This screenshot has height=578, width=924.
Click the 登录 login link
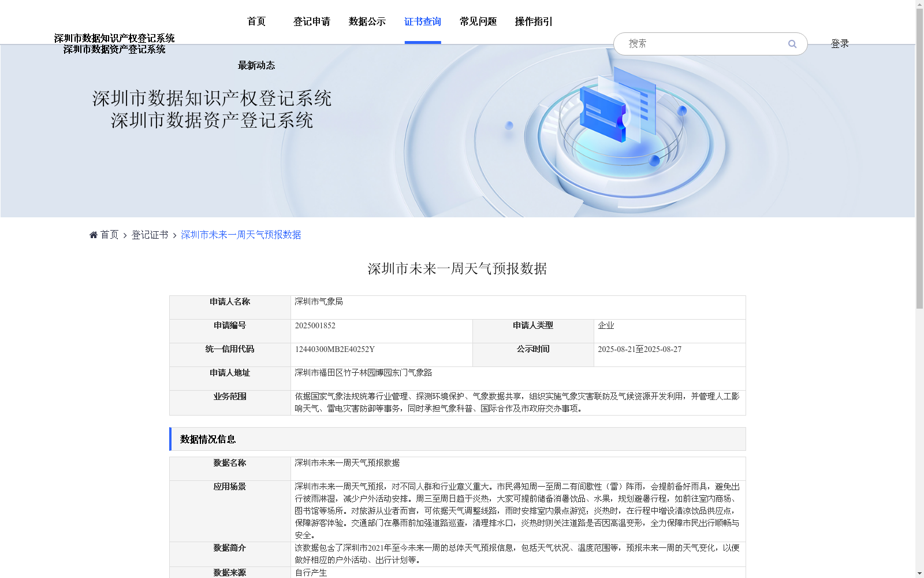840,43
